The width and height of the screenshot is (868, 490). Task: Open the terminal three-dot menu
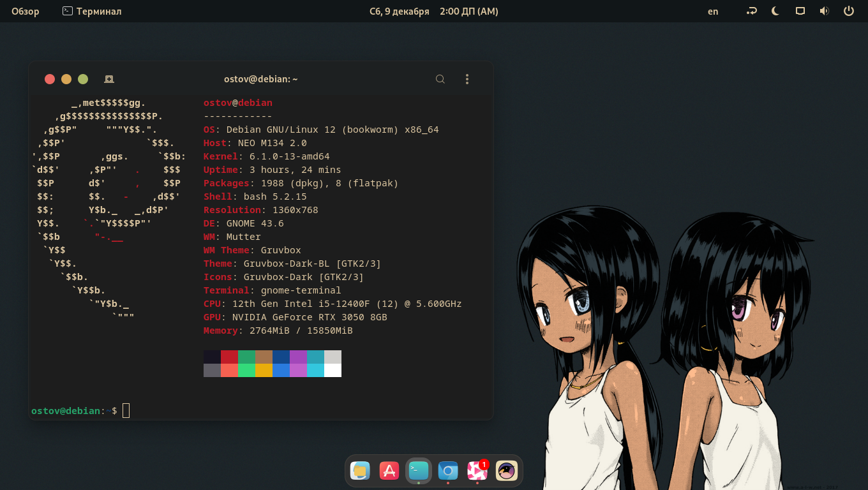[467, 79]
